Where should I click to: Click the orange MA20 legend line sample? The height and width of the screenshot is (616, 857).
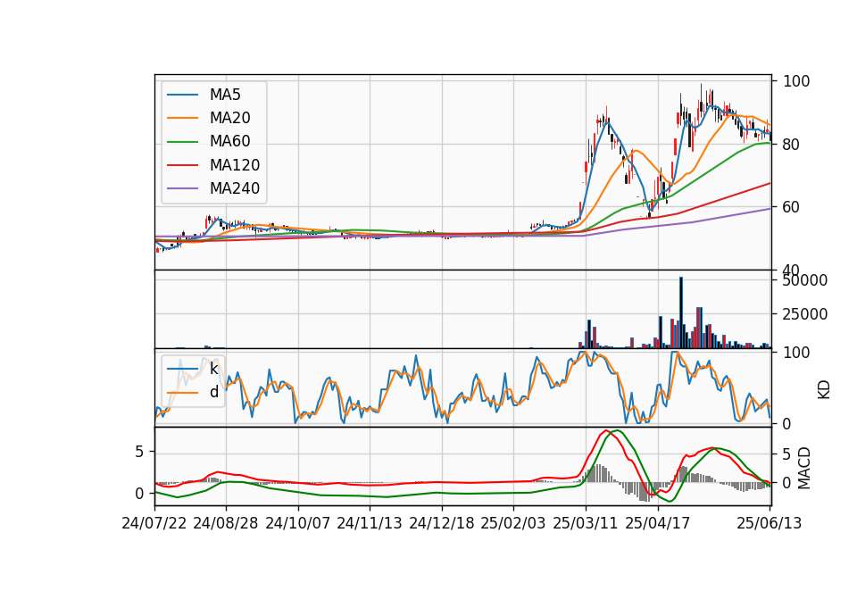[182, 118]
